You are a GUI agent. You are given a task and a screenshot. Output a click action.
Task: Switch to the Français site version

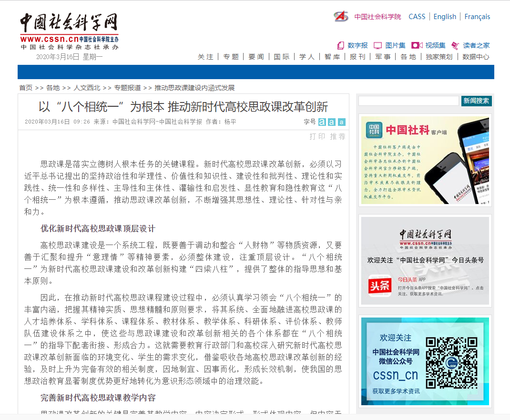pyautogui.click(x=477, y=17)
